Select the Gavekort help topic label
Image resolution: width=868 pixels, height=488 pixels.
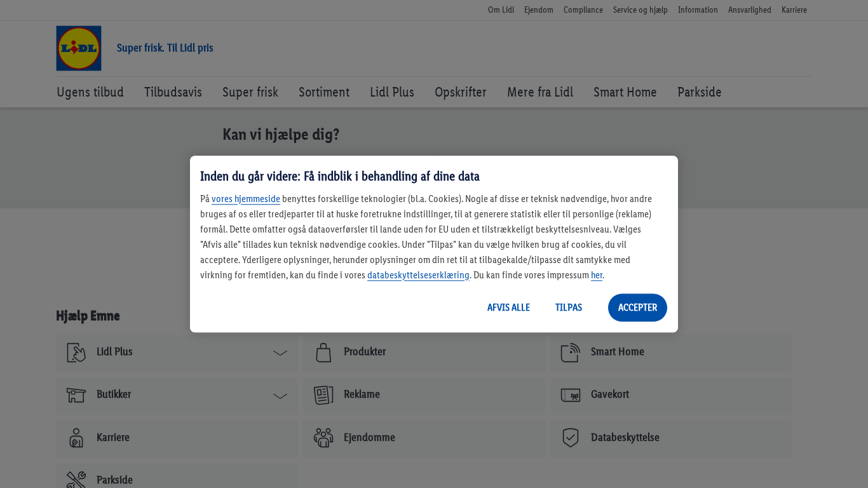pos(610,395)
